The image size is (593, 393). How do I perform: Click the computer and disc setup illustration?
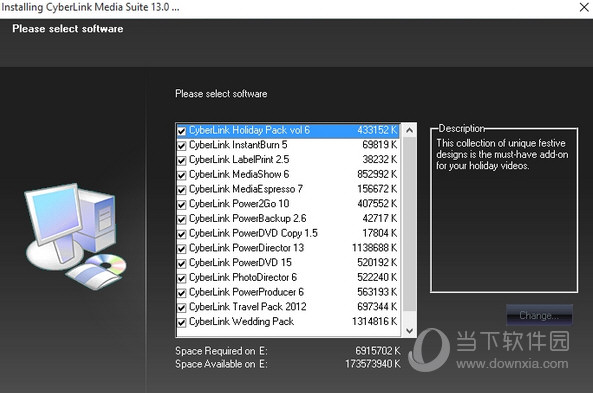point(76,236)
